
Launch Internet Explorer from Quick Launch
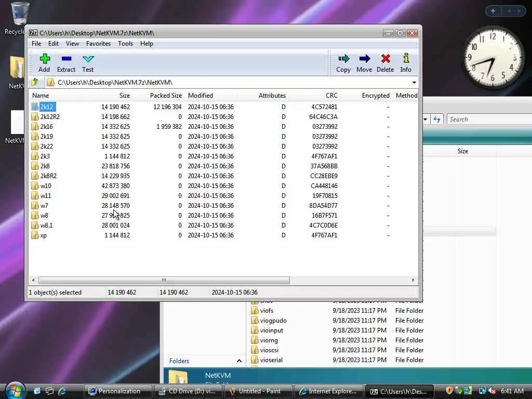click(x=62, y=391)
